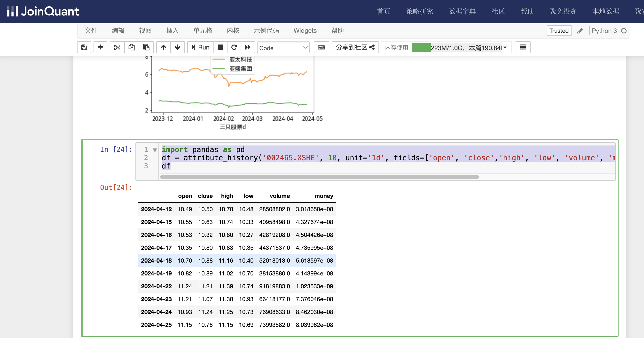Move the selected cell up
Screen dimensions: 644x338
164,47
